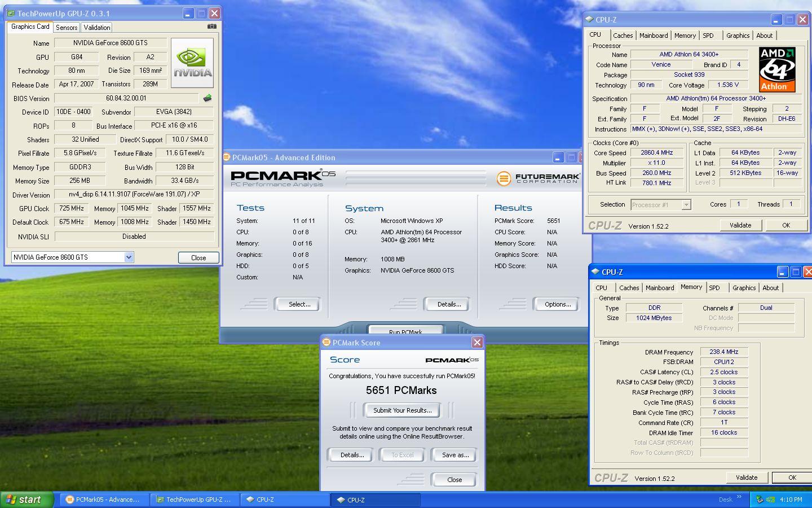Click the taskbar clock showing 4:10 PM
This screenshot has width=812, height=508.
(x=791, y=500)
